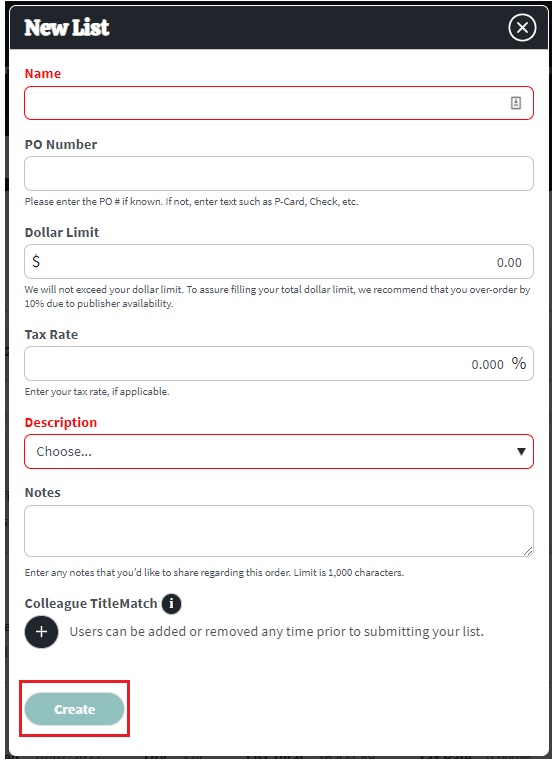
Task: Click the Notes box resize handle
Action: pos(528,551)
